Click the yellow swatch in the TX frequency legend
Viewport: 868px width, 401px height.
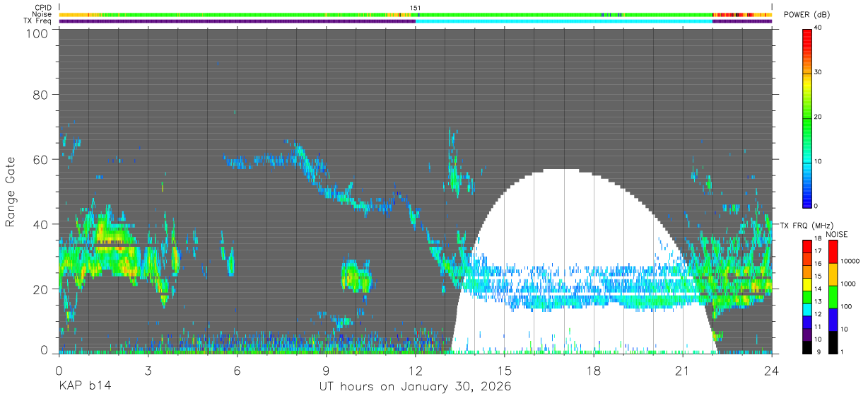pos(807,284)
